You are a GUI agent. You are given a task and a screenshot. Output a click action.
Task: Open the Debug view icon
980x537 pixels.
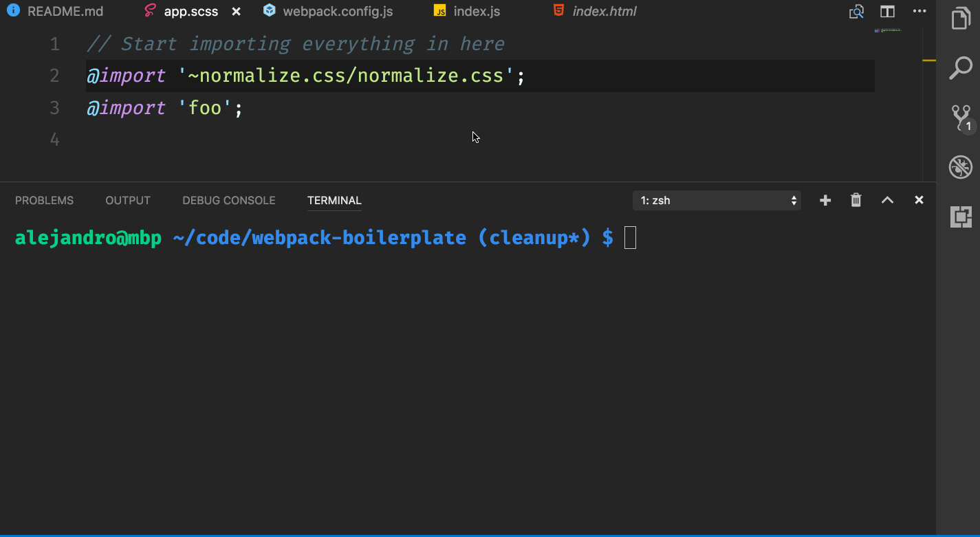[961, 167]
